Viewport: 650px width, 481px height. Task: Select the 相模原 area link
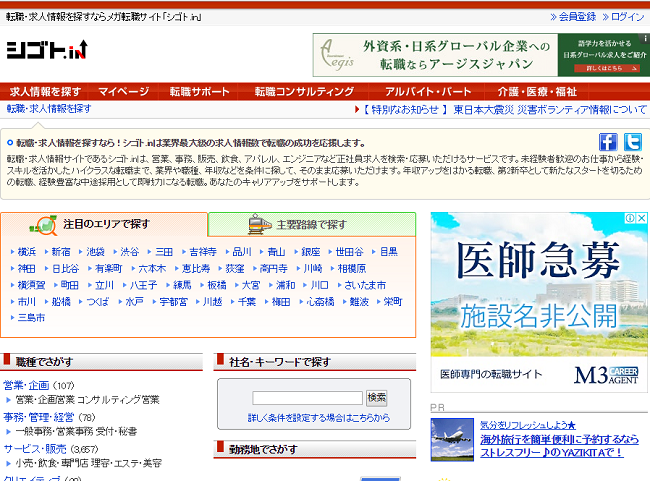[352, 269]
